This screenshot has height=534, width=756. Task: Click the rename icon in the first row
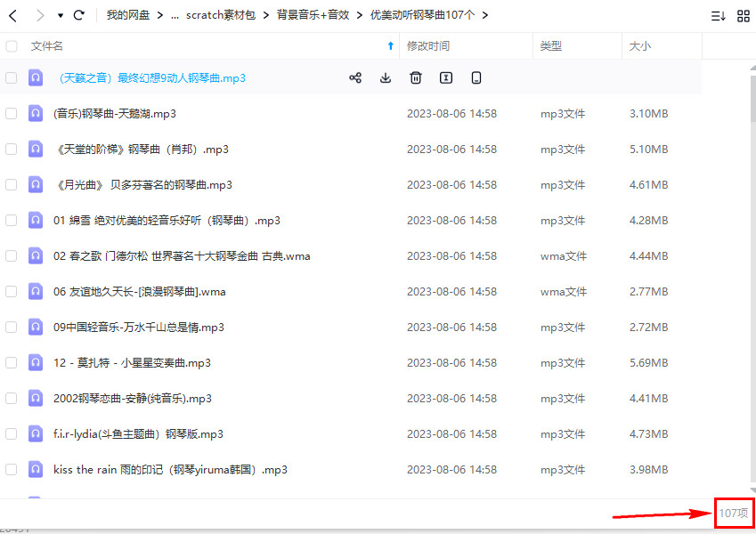coord(446,78)
